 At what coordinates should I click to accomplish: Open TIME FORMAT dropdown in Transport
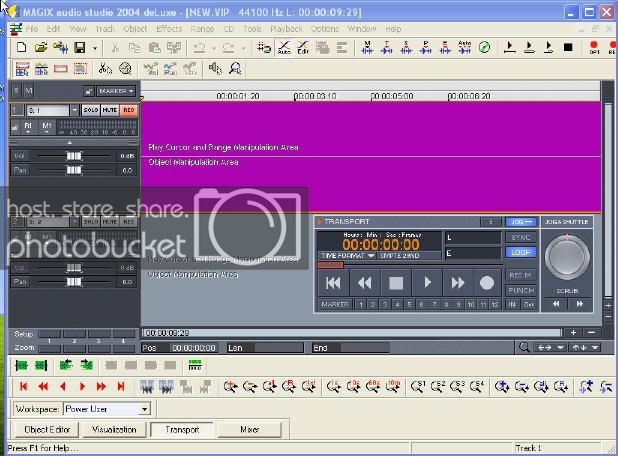click(x=346, y=255)
